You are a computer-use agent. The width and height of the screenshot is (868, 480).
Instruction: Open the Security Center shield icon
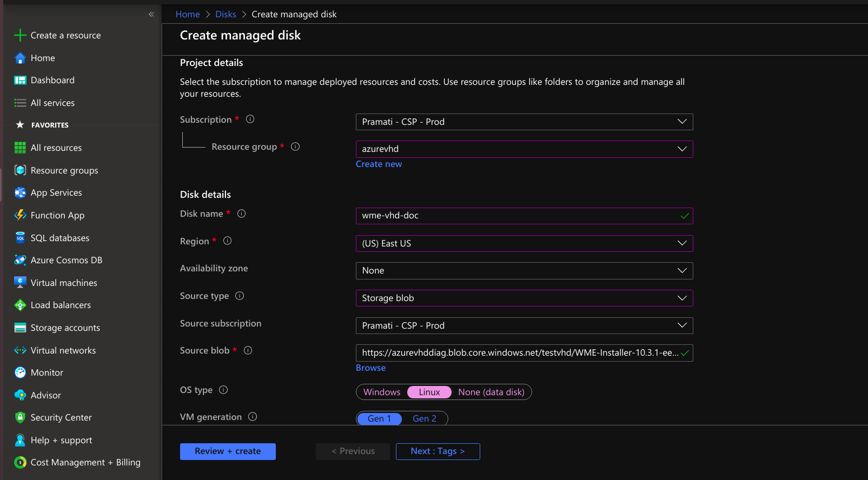click(x=20, y=417)
